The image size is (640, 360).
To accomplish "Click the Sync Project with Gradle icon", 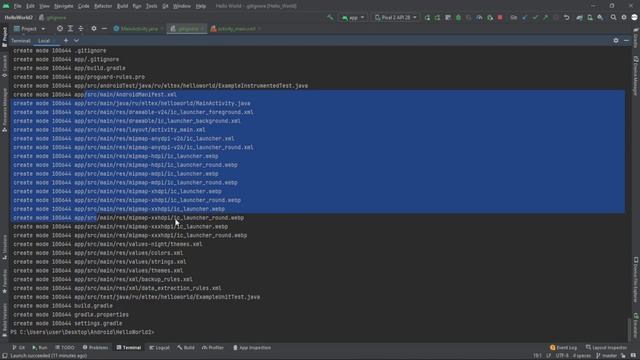I will point(580,18).
